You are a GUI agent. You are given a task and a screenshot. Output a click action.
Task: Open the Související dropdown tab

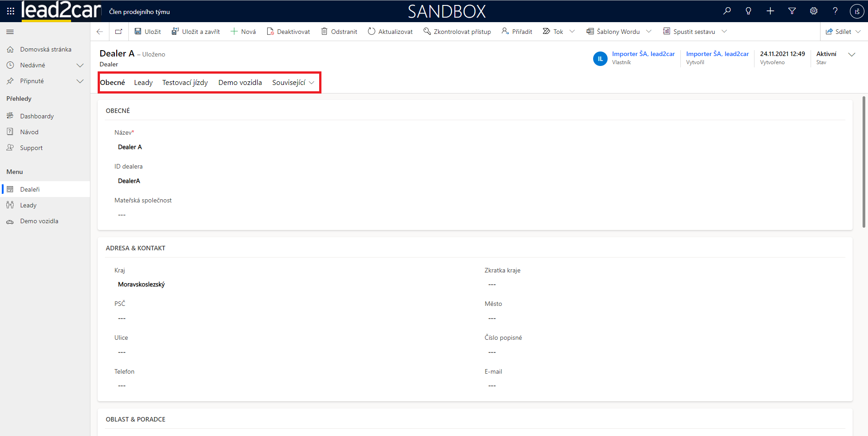pos(293,83)
